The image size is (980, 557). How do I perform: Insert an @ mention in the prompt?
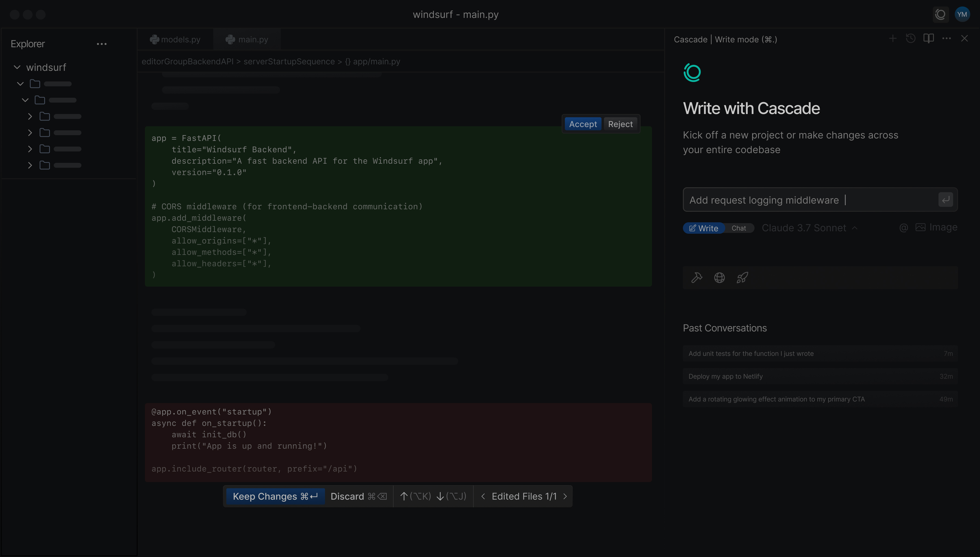tap(903, 228)
